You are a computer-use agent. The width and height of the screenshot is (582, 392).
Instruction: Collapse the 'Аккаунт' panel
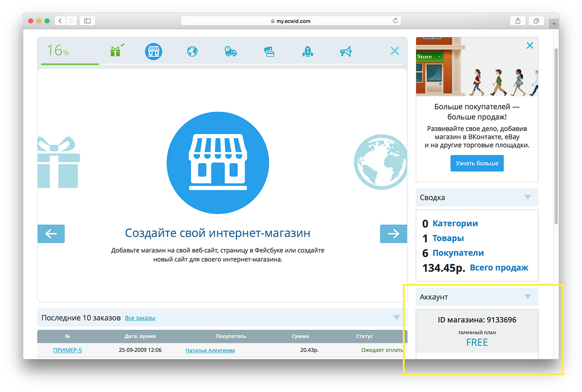(527, 297)
